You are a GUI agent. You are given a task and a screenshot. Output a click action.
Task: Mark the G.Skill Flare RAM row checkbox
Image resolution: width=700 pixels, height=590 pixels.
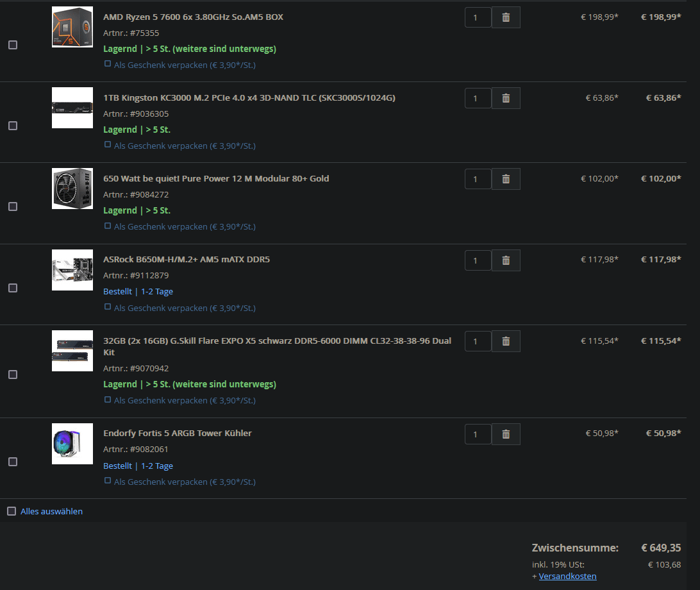[x=13, y=375]
